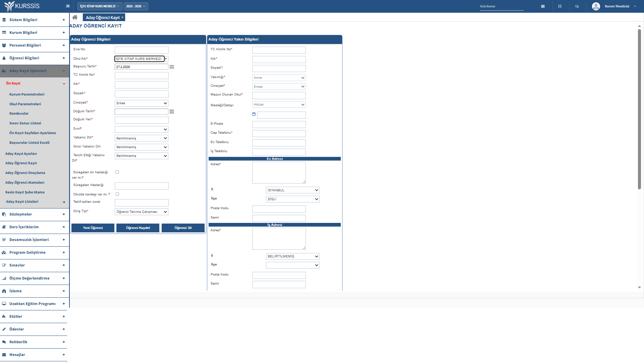Open the Ev Adresi İl dropdown showing İSTANBUL
This screenshot has height=363, width=644.
click(x=292, y=190)
